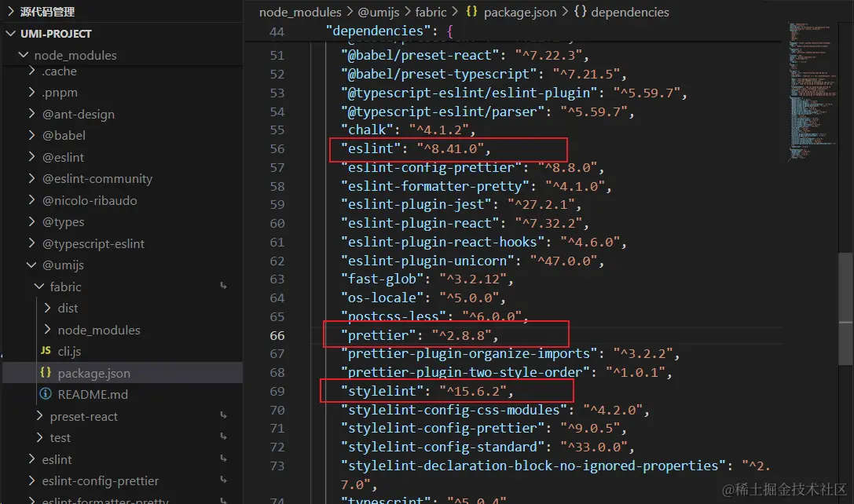Click the symlink arrow icon on eslint-config-prettier row
This screenshot has width=854, height=504.
pyautogui.click(x=223, y=480)
